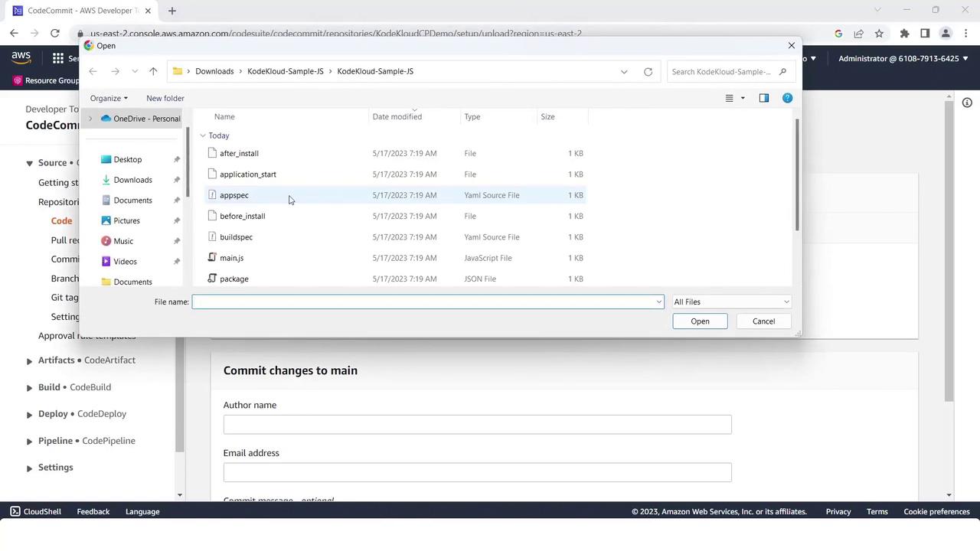Click the AWS logo in console
The height and width of the screenshot is (551, 980).
point(21,58)
